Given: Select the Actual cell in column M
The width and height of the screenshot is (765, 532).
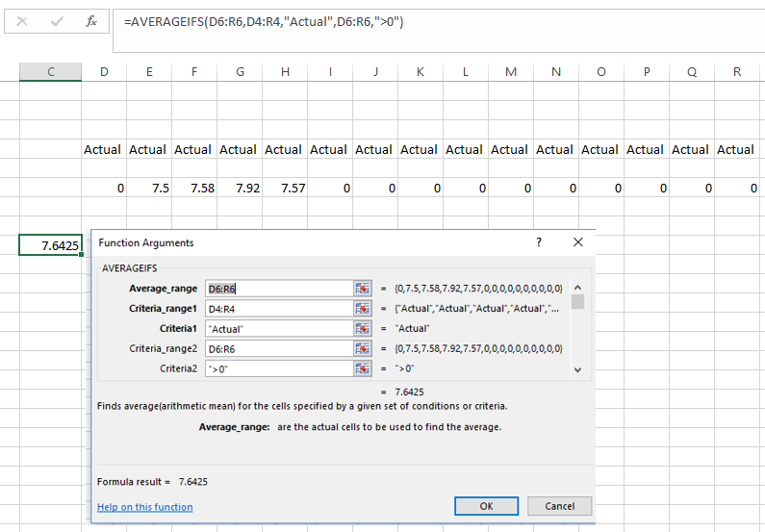Looking at the screenshot, I should (x=511, y=149).
